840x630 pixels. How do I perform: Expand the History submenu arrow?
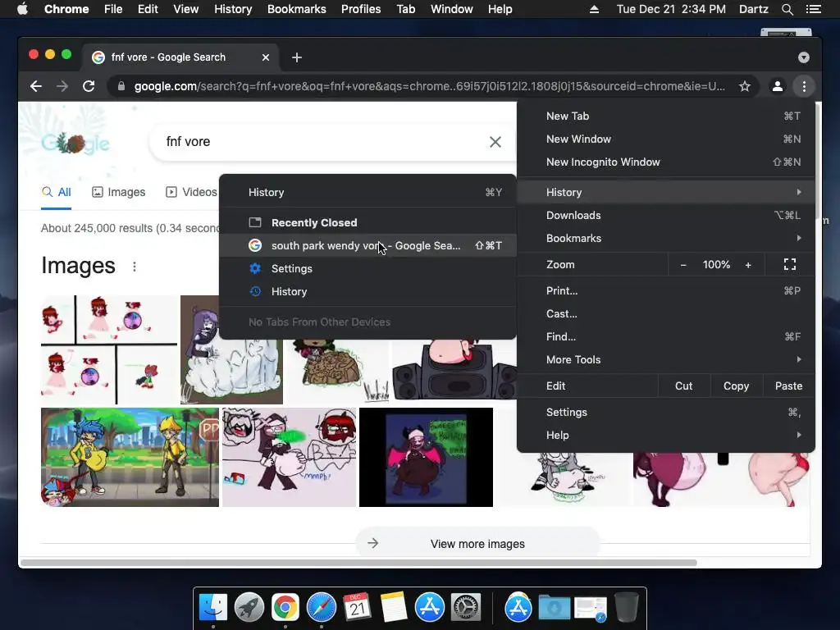click(799, 192)
